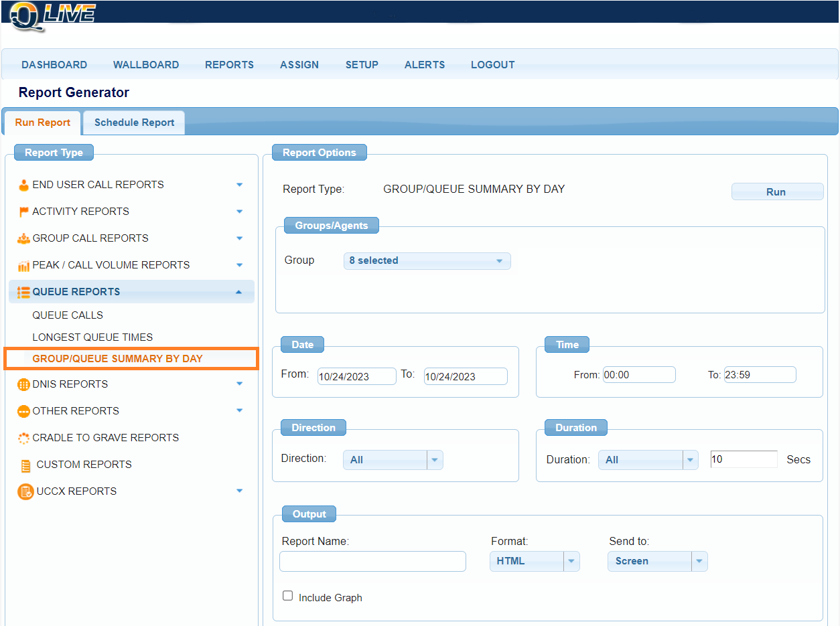Open the Duration dropdown set to All
The width and height of the screenshot is (840, 626).
coord(648,460)
